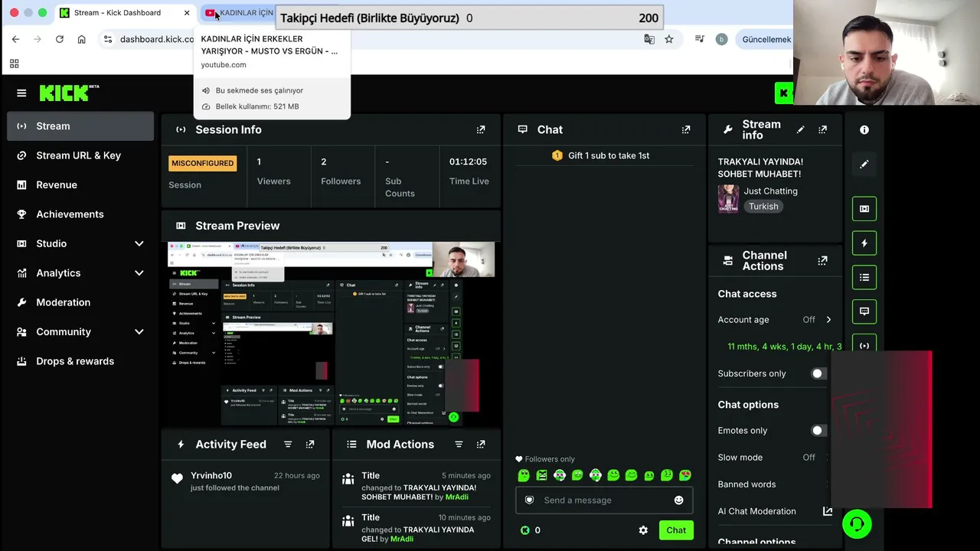Screen dimensions: 980x551
Task: Insert the heart-eyes emote in chat
Action: click(x=685, y=476)
